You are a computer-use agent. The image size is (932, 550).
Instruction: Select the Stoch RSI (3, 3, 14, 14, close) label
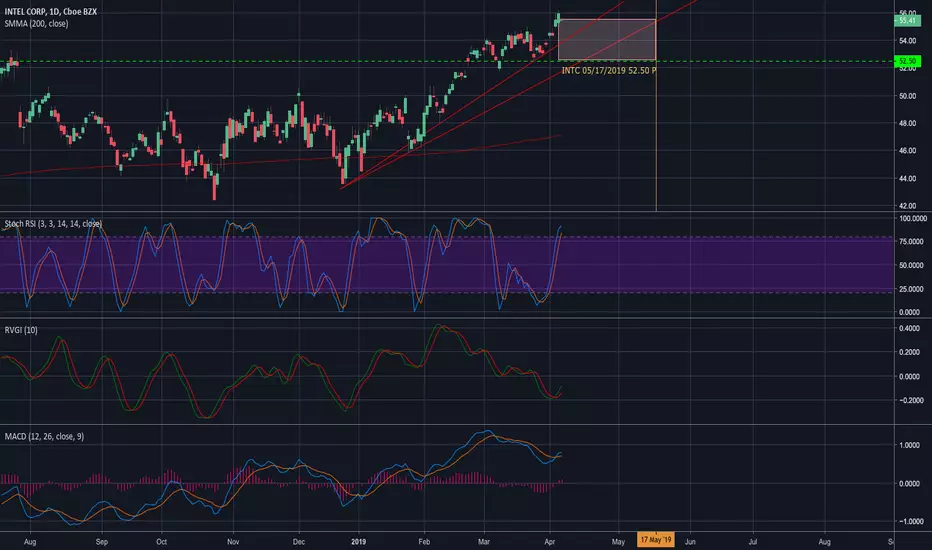pyautogui.click(x=53, y=224)
